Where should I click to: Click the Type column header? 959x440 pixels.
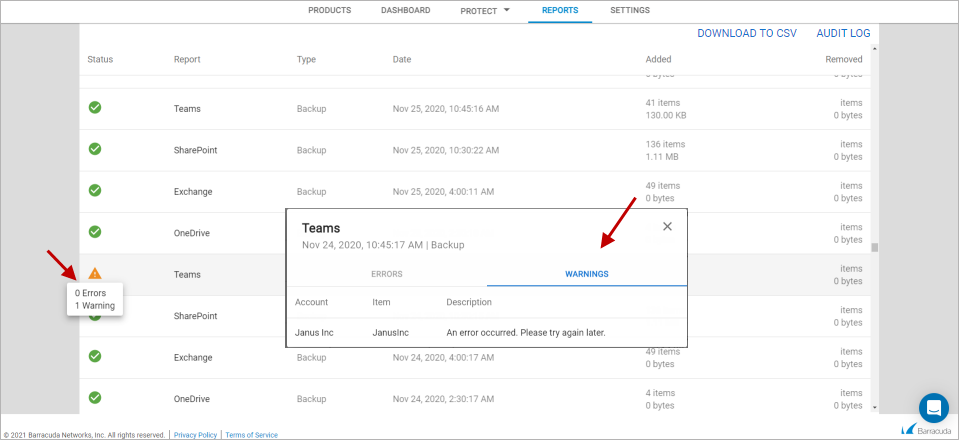pos(306,59)
